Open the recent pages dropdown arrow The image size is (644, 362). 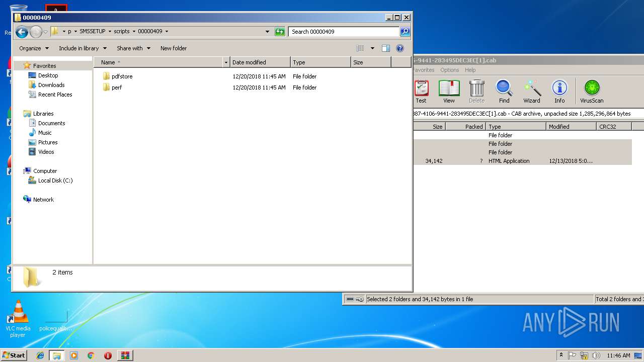pyautogui.click(x=45, y=32)
